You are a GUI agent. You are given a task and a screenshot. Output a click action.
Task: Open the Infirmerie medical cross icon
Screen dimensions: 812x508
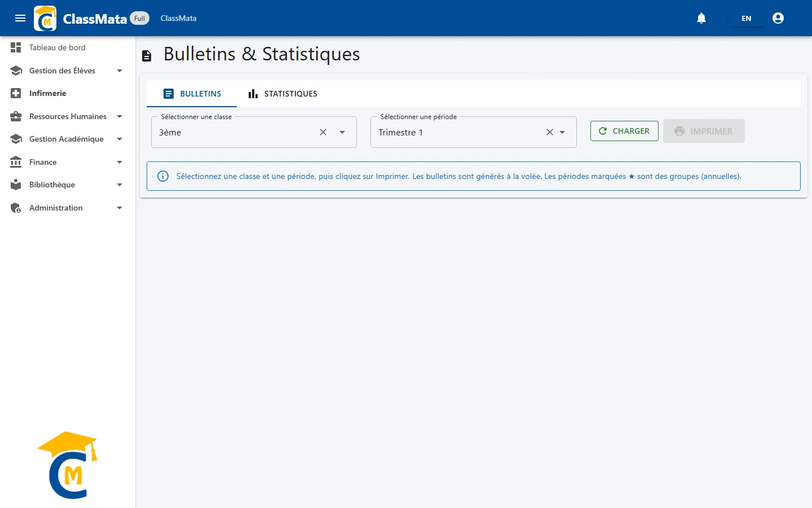click(x=16, y=93)
